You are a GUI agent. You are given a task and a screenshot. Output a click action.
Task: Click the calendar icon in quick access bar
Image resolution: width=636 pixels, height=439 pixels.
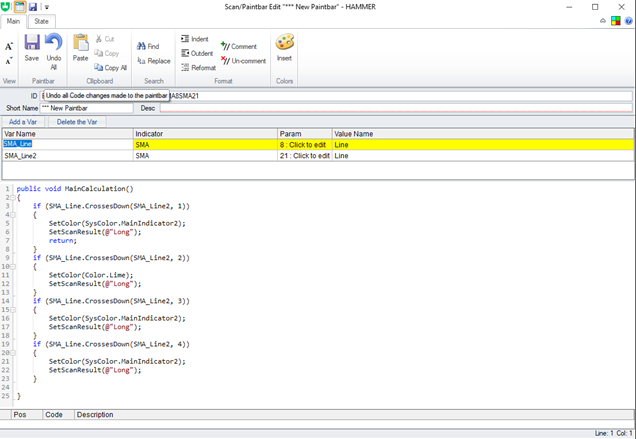pos(20,6)
